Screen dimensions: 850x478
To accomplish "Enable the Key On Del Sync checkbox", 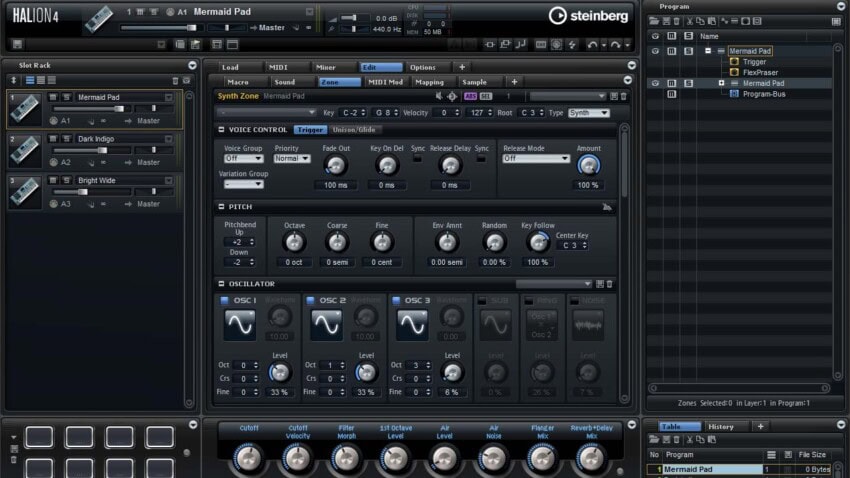I will [418, 158].
